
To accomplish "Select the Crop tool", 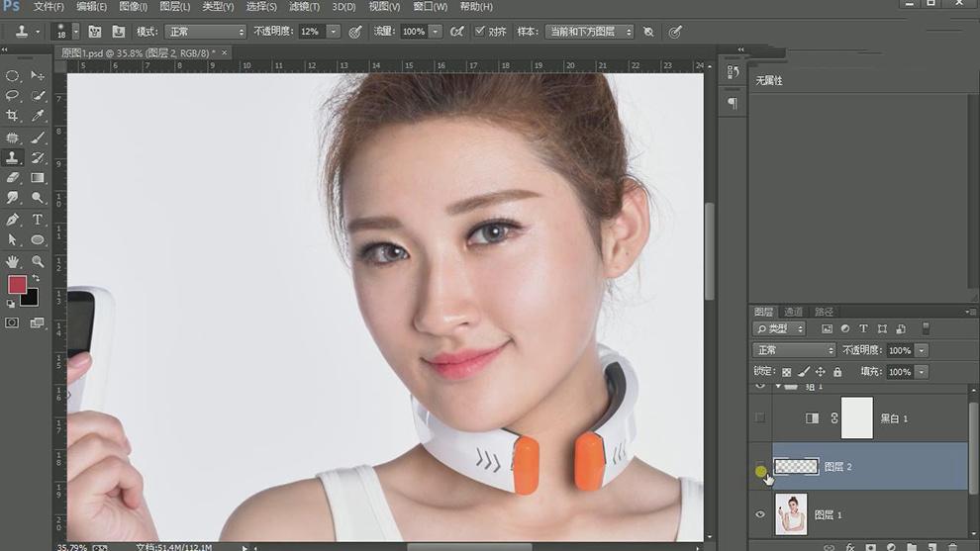I will coord(13,116).
